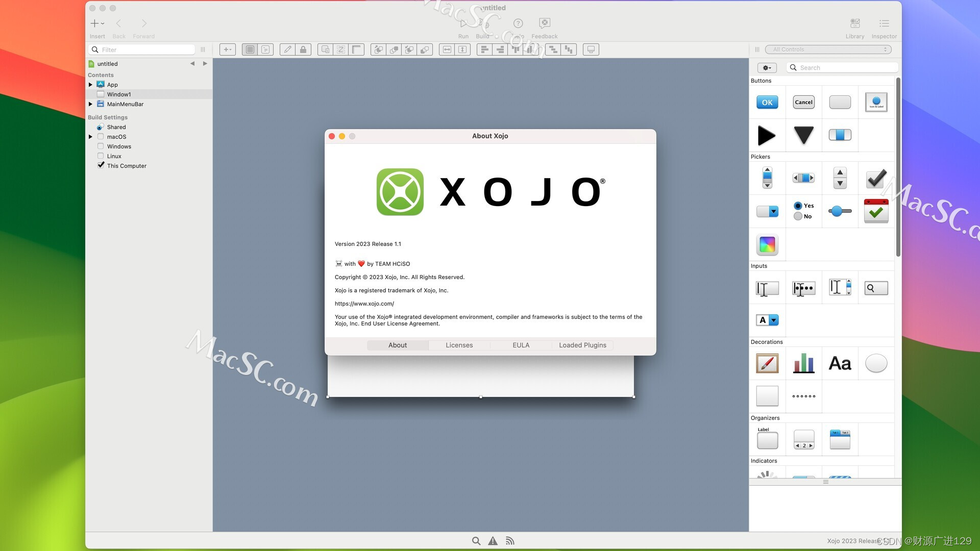Distribute controls vertically icon

pyautogui.click(x=568, y=49)
